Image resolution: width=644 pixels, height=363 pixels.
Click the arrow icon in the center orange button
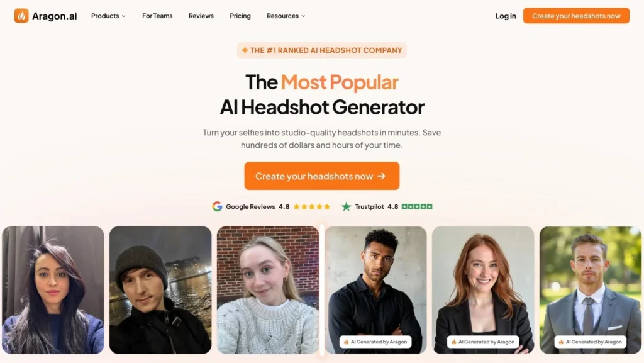[x=382, y=176]
